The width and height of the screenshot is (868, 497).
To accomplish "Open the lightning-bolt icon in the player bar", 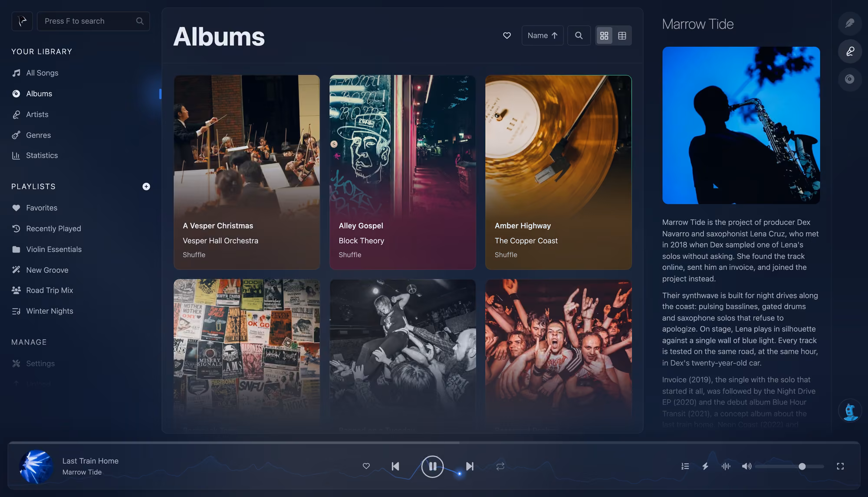I will click(706, 466).
